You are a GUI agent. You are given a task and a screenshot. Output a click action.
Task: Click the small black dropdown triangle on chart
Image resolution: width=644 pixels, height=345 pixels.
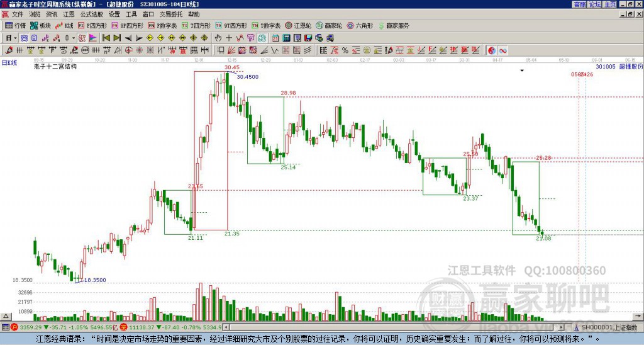tap(522, 71)
